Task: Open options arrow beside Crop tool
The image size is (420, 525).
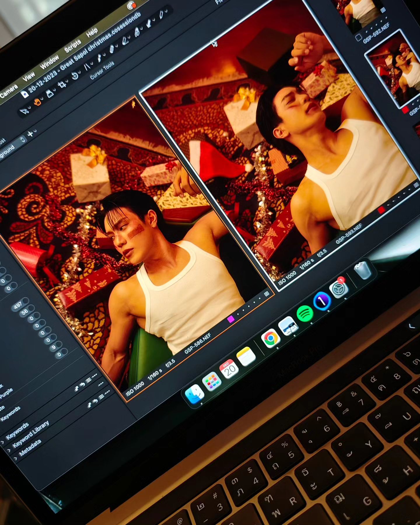Action: tap(67, 81)
